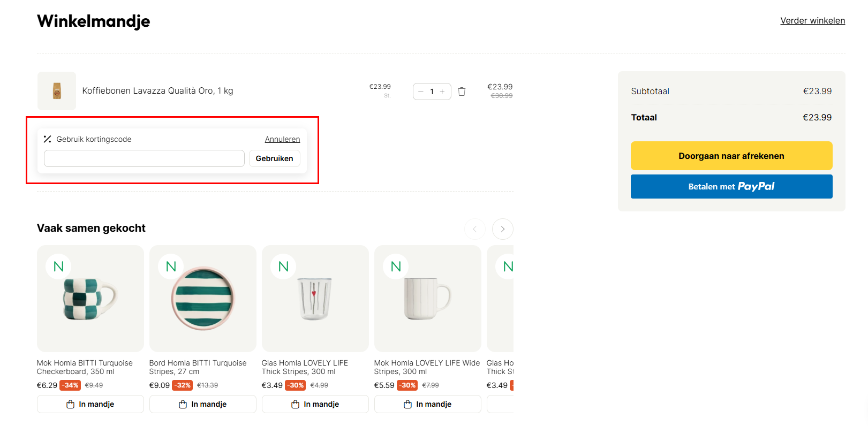The image size is (868, 426).
Task: Open Koffiebonen Lavazza Qualità Oro product title
Action: [x=157, y=91]
